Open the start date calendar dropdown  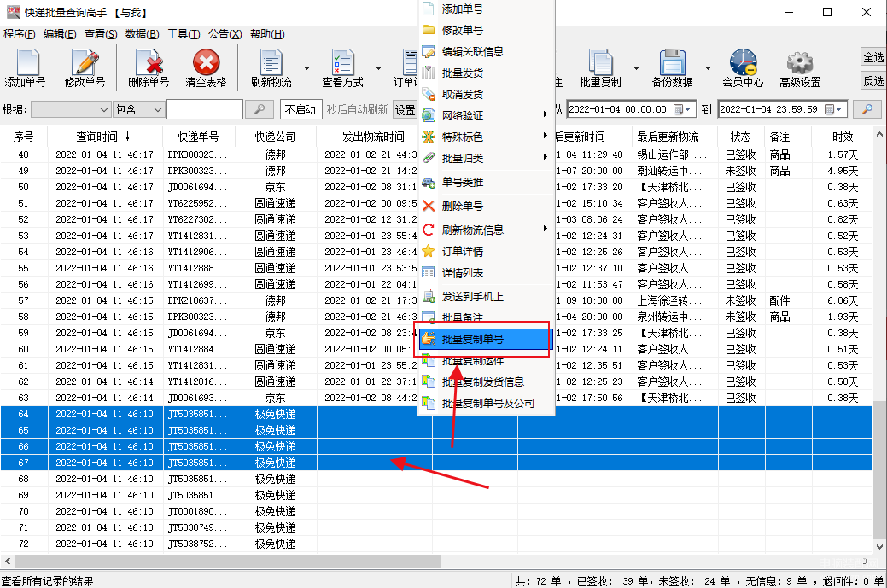pos(683,109)
